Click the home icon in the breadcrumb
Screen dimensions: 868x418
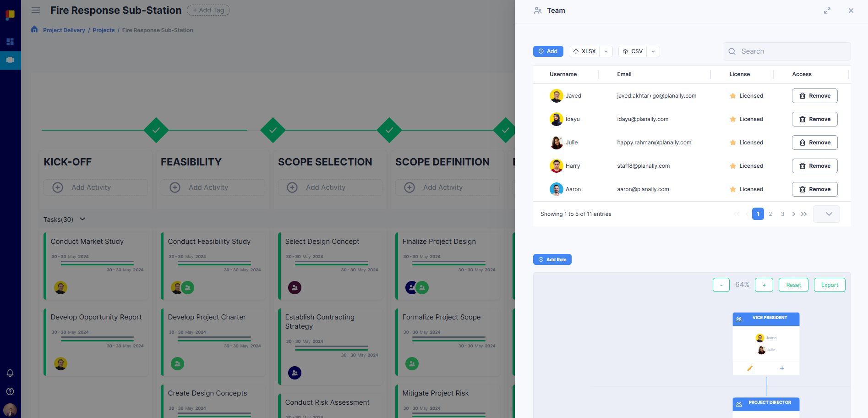34,29
